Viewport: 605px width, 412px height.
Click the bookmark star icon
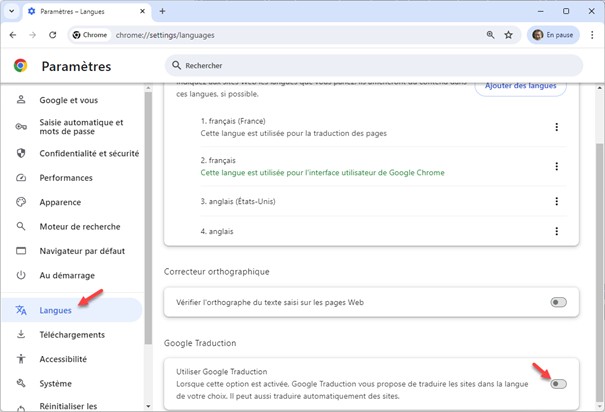[x=508, y=34]
